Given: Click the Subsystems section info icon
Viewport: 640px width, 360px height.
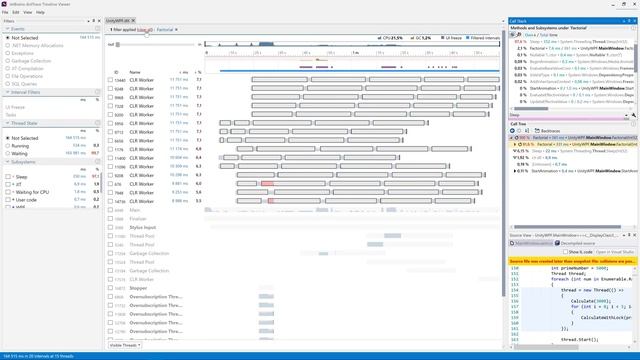Looking at the screenshot, I should (x=98, y=162).
